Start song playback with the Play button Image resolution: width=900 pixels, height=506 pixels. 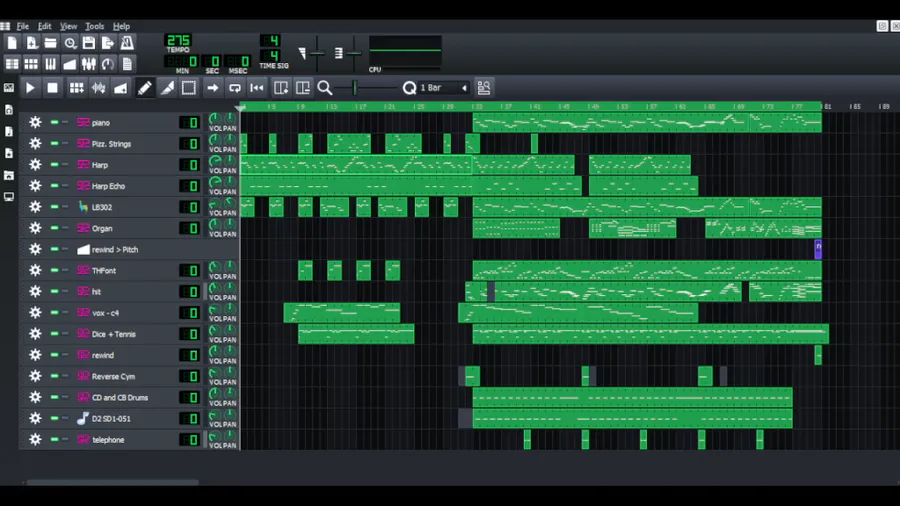tap(30, 88)
